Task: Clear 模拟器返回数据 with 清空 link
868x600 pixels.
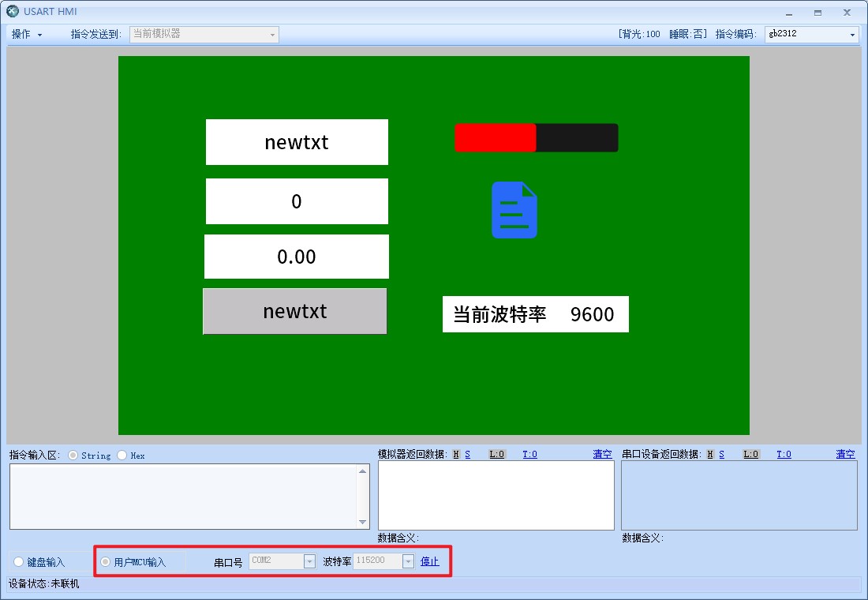Action: [x=601, y=454]
